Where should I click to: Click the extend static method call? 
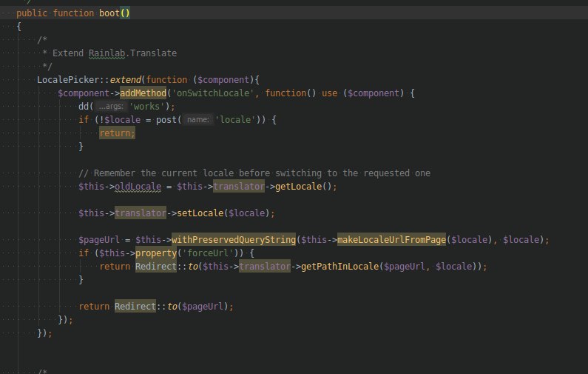tap(126, 80)
